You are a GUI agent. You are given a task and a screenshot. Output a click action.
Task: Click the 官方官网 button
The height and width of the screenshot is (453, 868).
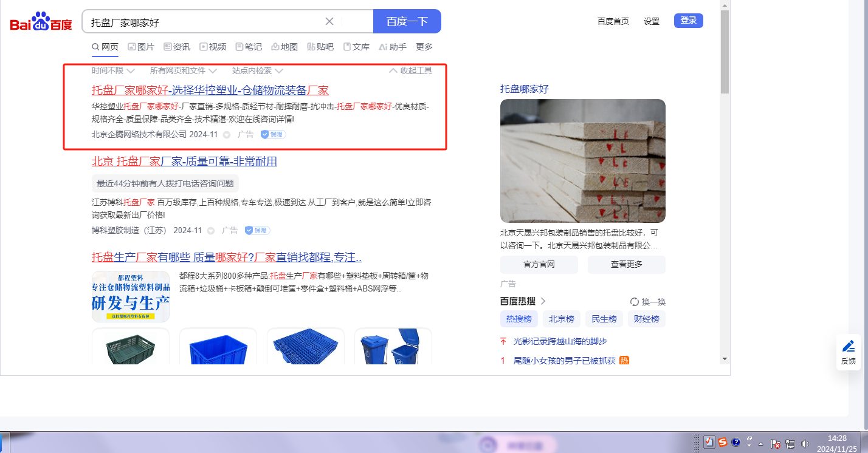pyautogui.click(x=539, y=265)
